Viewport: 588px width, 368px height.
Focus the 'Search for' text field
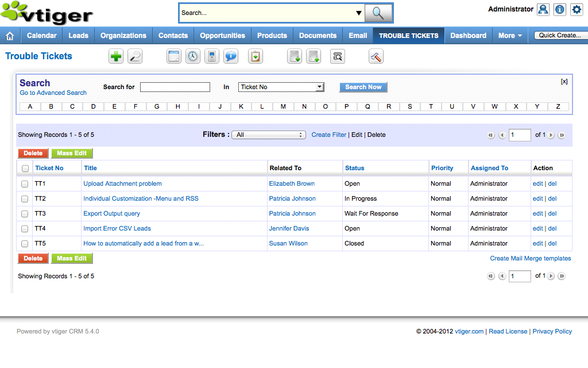(x=175, y=87)
